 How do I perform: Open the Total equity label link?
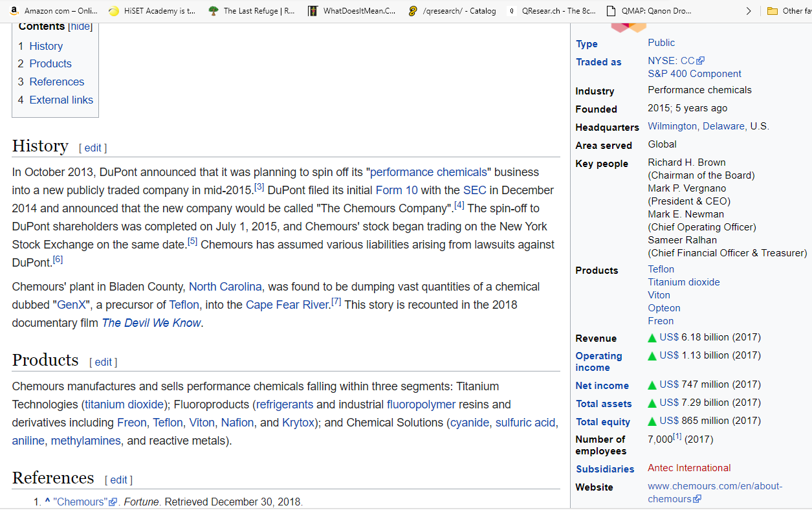(603, 422)
